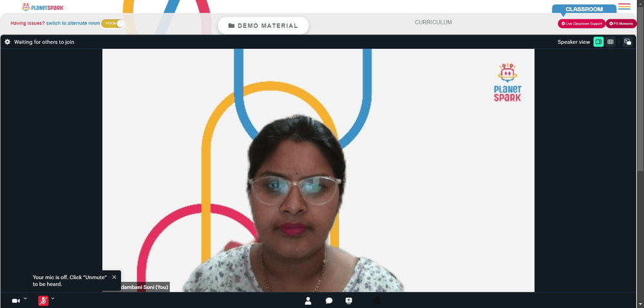Click the folder icon in DEMO MATERIAL

tap(231, 26)
